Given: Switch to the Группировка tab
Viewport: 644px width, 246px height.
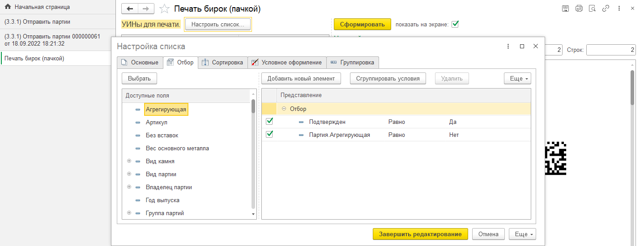Looking at the screenshot, I should (353, 63).
